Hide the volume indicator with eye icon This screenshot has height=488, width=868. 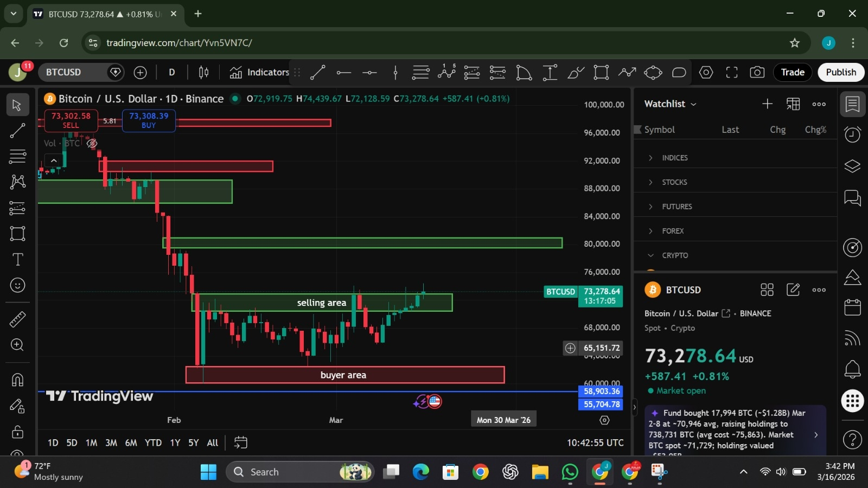[x=92, y=143]
